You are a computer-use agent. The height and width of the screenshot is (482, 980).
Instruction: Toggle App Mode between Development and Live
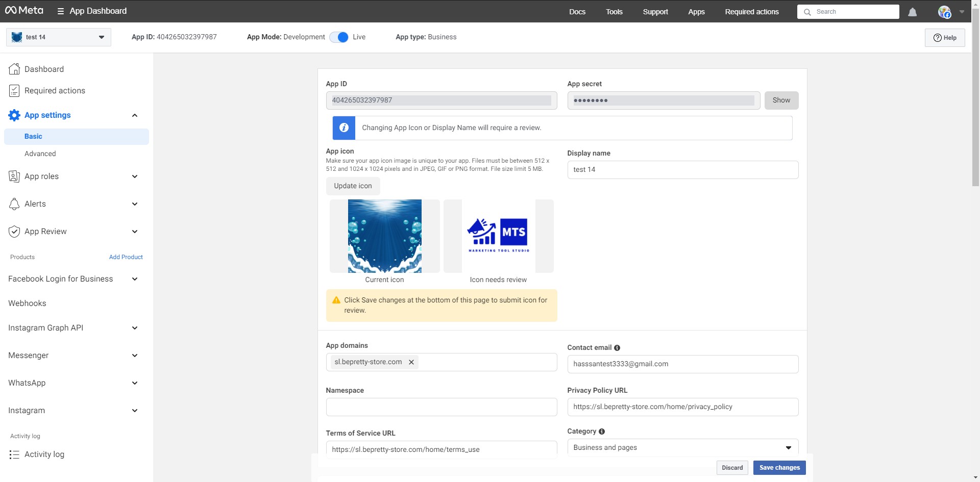click(x=339, y=37)
